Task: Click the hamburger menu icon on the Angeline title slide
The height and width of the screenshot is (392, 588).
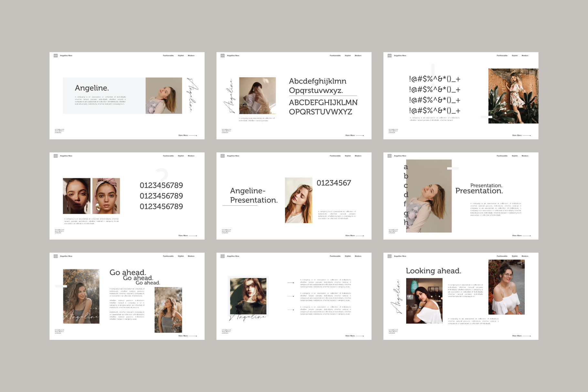Action: coord(56,56)
